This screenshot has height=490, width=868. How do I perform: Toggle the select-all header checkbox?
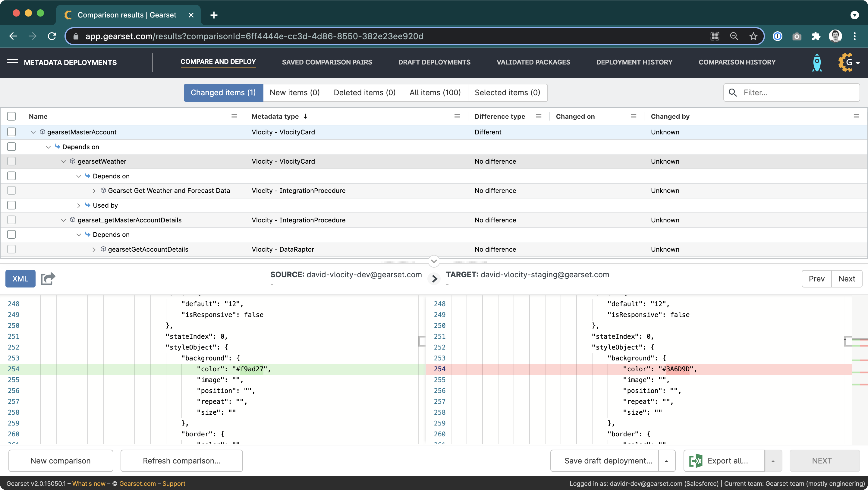[x=11, y=116]
